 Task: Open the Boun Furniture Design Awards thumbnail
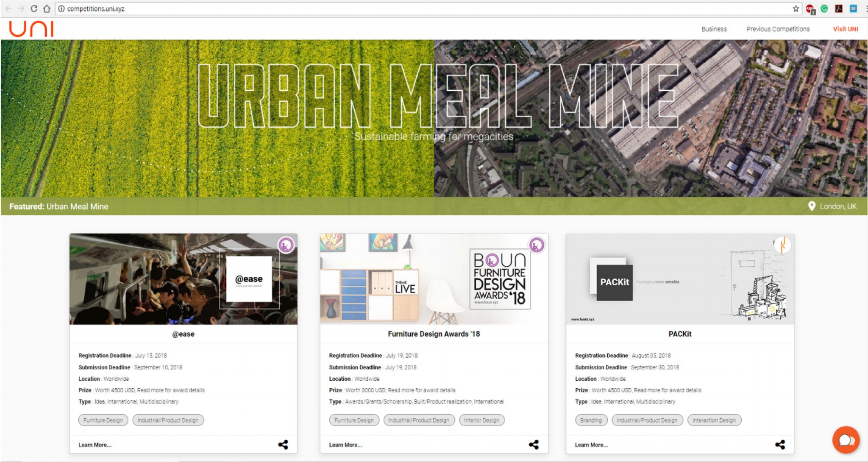click(x=434, y=279)
